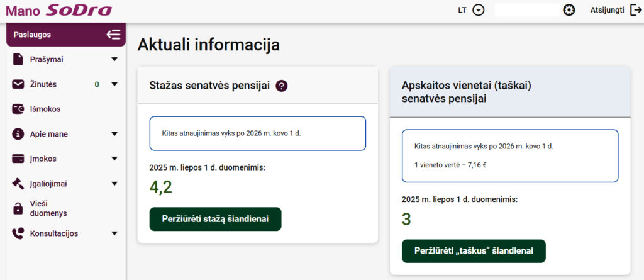
Task: Click the help question mark beside Stažas
Action: (x=281, y=86)
